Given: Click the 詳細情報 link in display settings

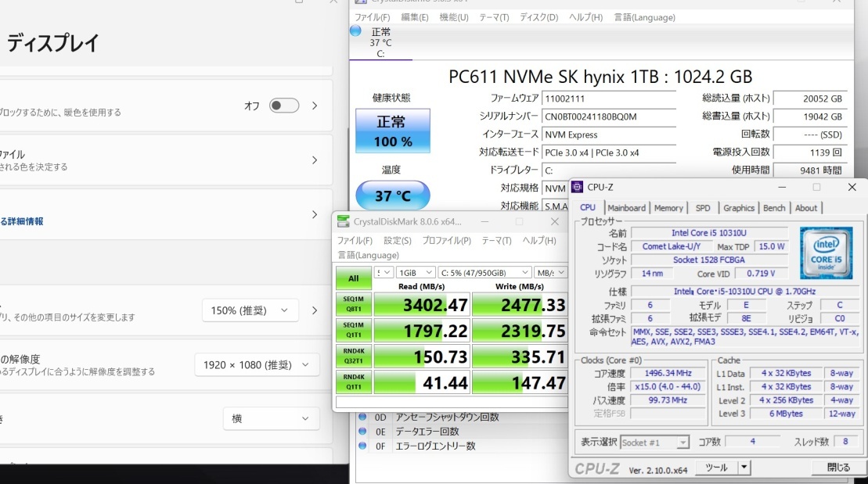Looking at the screenshot, I should click(x=25, y=221).
